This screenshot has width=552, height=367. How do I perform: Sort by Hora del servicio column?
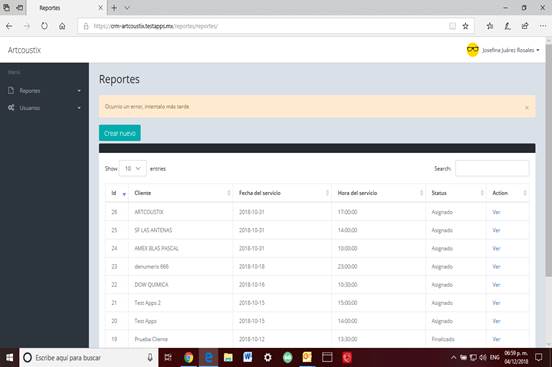pos(378,193)
